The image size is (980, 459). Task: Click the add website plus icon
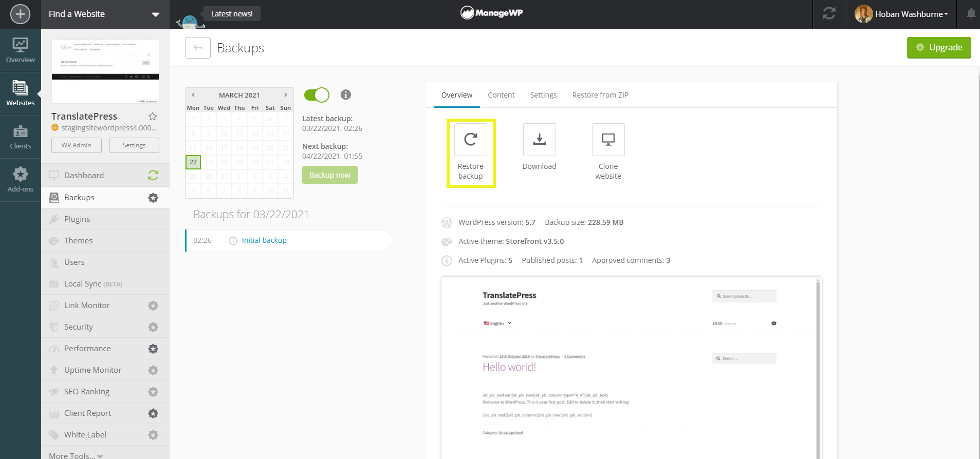click(x=20, y=14)
